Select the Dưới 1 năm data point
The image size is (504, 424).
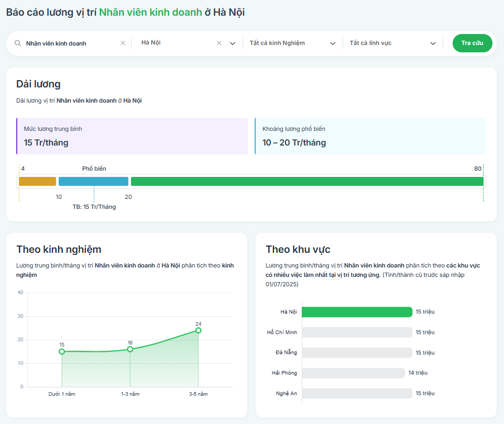[x=62, y=352]
